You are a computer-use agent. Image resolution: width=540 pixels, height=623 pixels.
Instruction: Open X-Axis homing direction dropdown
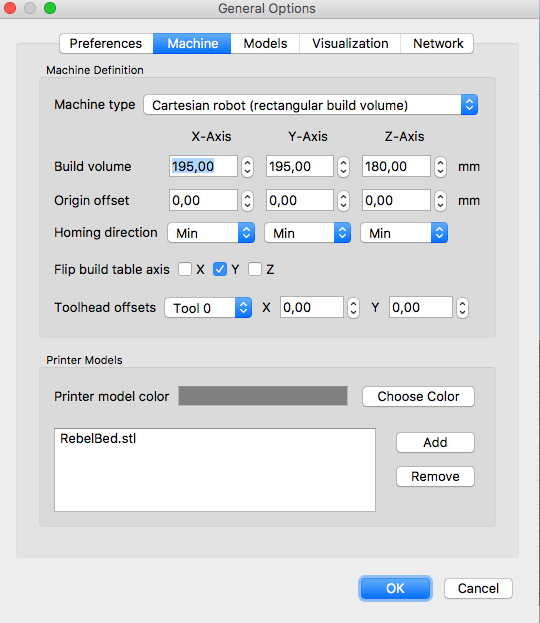tap(211, 233)
